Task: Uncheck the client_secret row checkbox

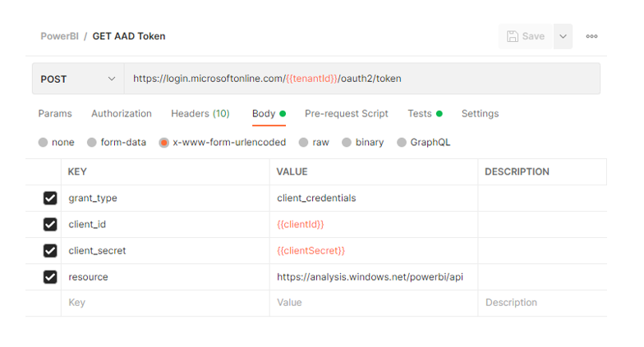Action: [x=50, y=251]
